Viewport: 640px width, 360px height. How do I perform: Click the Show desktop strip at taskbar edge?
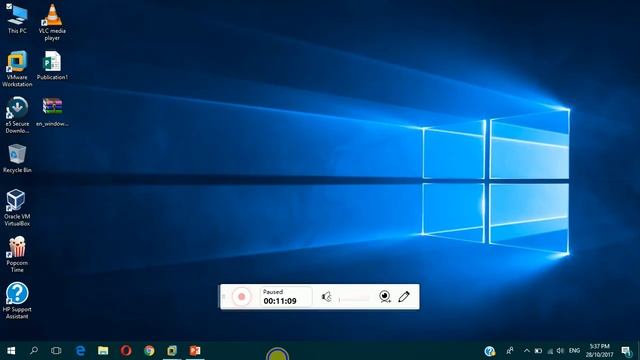638,351
